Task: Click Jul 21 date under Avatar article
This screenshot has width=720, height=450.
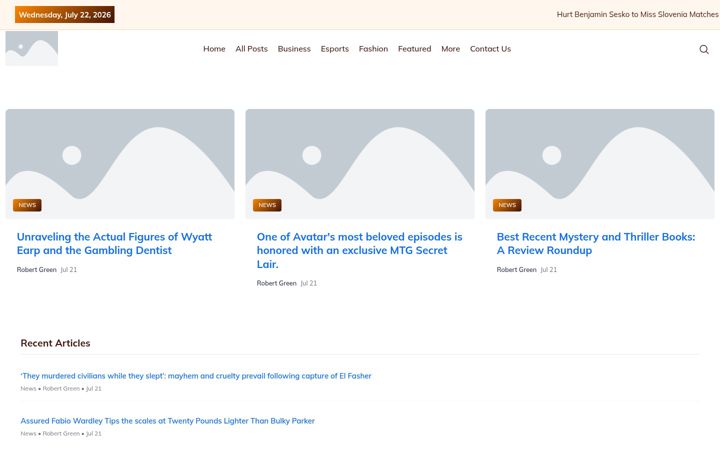Action: (x=309, y=283)
